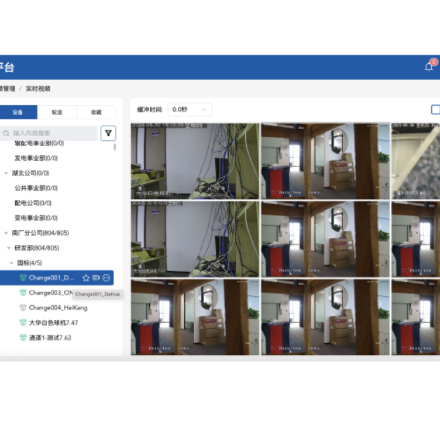Click the device tree vertical scrollbar
Screen dimensions: 440x440
point(115,147)
